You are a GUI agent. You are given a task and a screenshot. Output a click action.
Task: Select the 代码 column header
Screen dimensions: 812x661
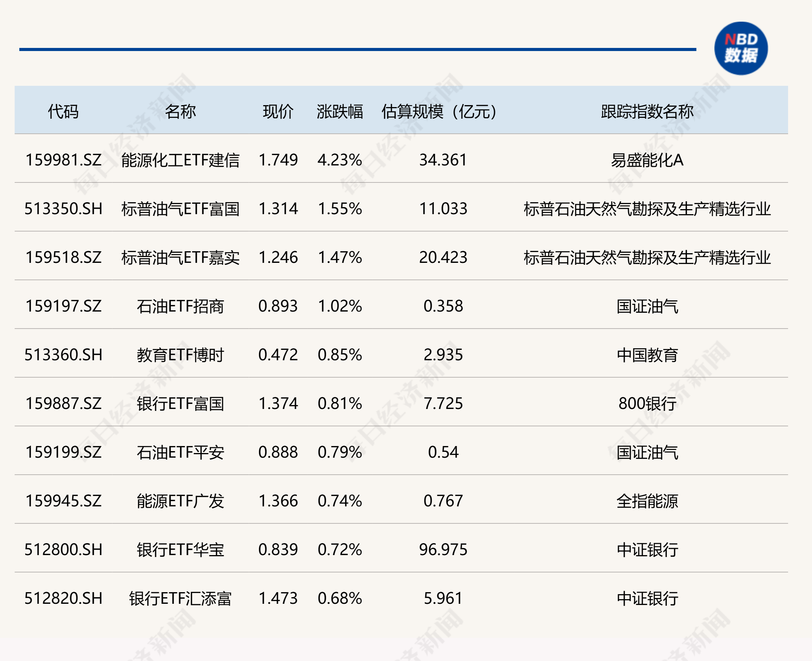63,111
